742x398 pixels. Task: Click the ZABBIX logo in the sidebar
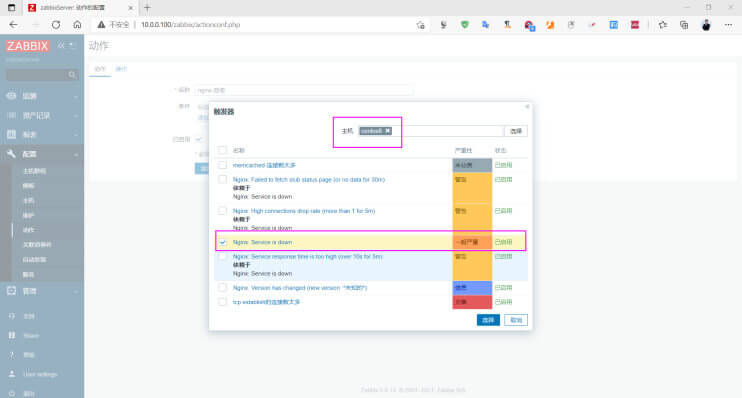pos(27,46)
